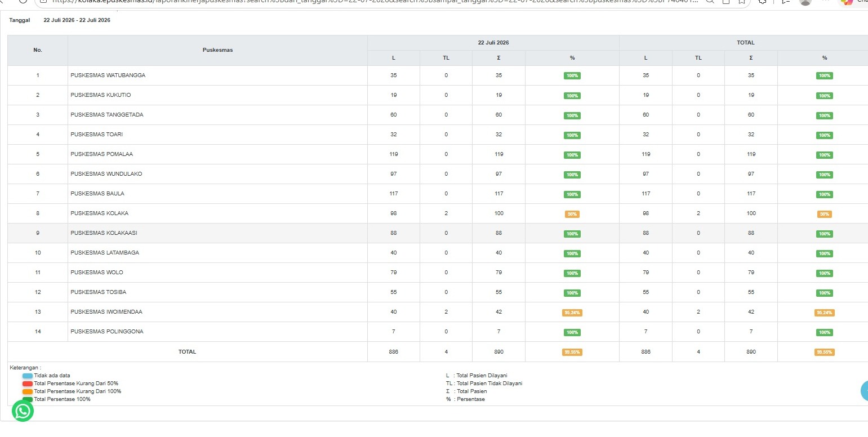Click legend text Total Persentase 100%
The image size is (868, 437).
(62, 399)
